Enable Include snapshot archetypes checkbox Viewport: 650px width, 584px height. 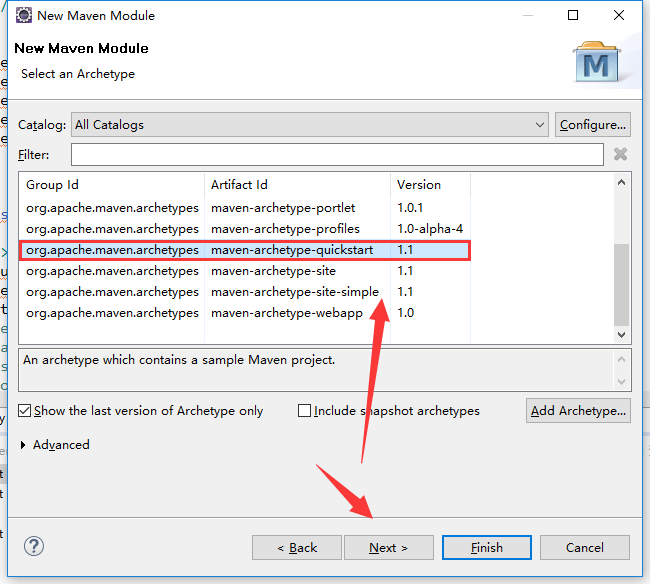tap(304, 411)
